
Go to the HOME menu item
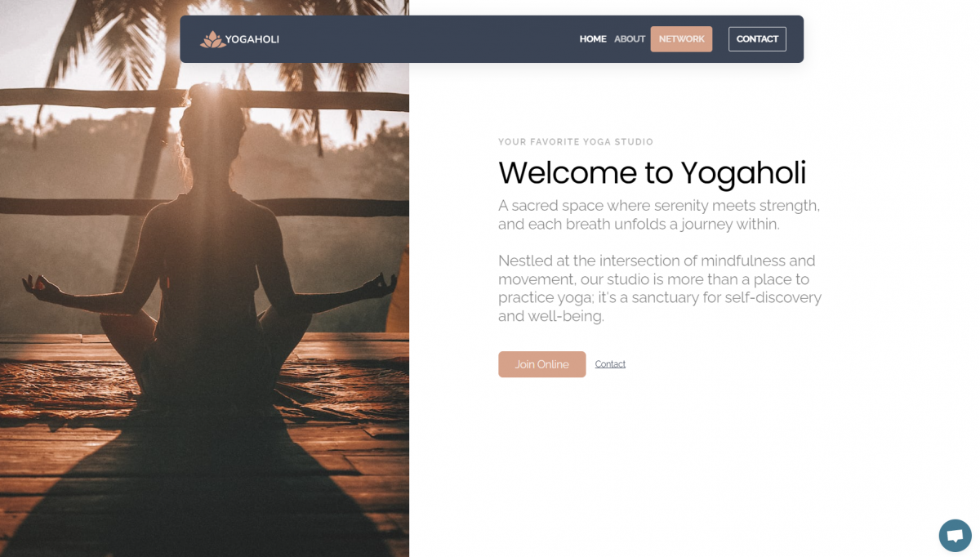coord(593,39)
